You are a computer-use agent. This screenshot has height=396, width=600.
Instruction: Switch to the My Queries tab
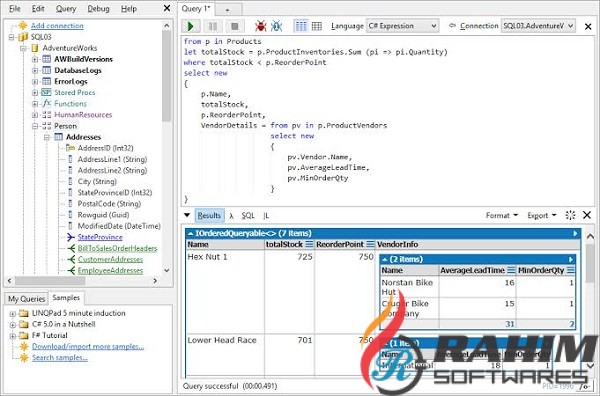tap(26, 299)
